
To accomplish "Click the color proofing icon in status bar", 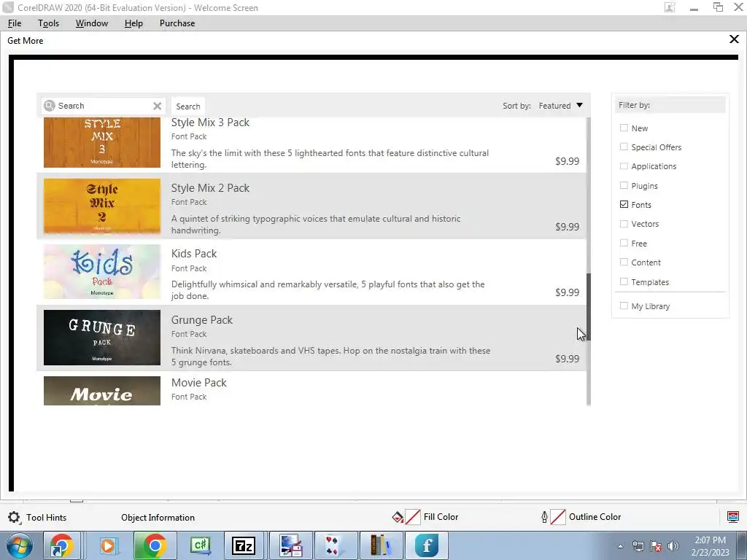I will 732,517.
